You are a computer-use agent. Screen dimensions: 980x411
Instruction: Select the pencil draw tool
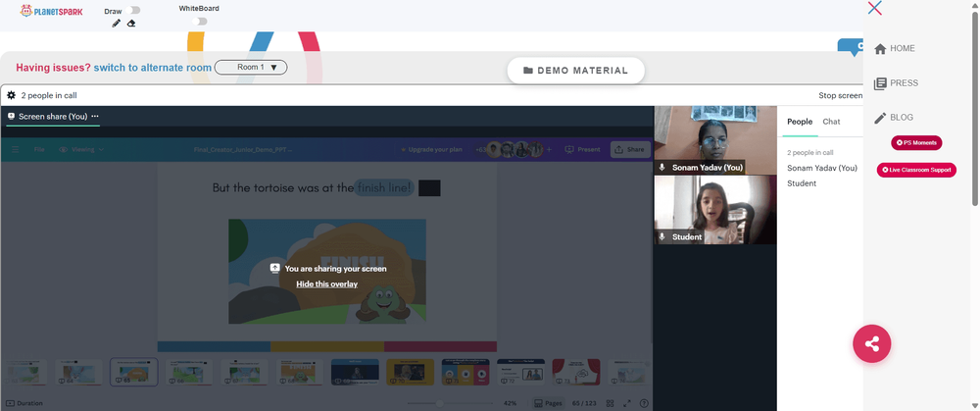(117, 24)
